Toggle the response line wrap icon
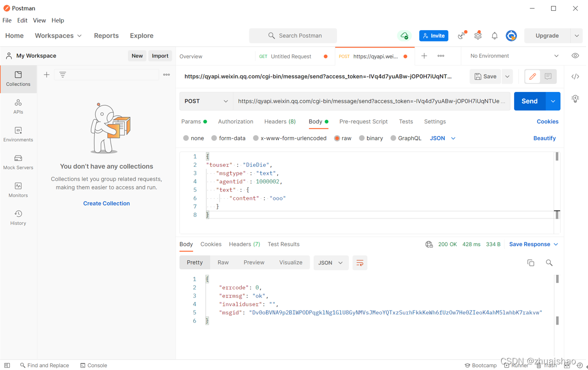This screenshot has height=370, width=588. click(360, 263)
